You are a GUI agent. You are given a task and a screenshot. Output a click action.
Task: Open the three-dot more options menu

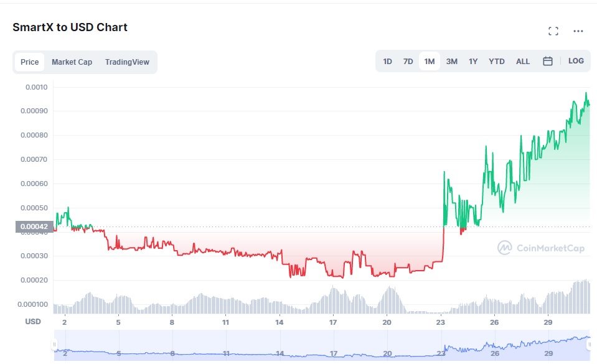coord(578,31)
